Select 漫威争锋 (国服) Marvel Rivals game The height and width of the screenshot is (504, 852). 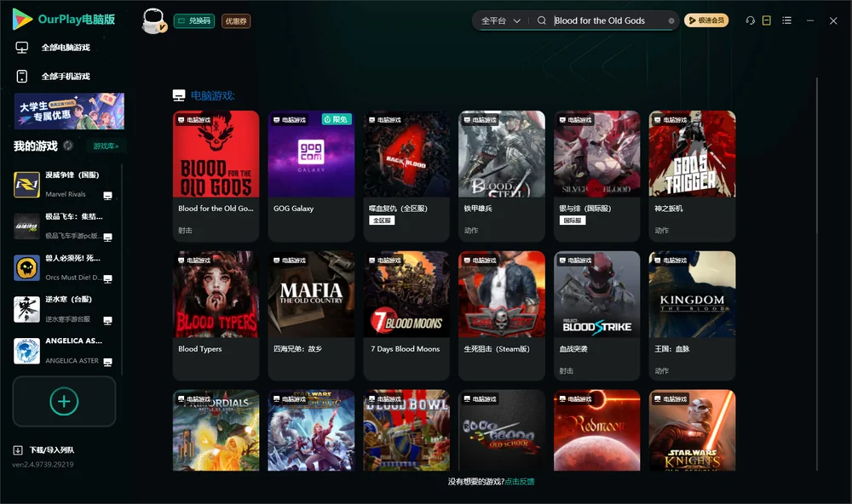click(64, 185)
